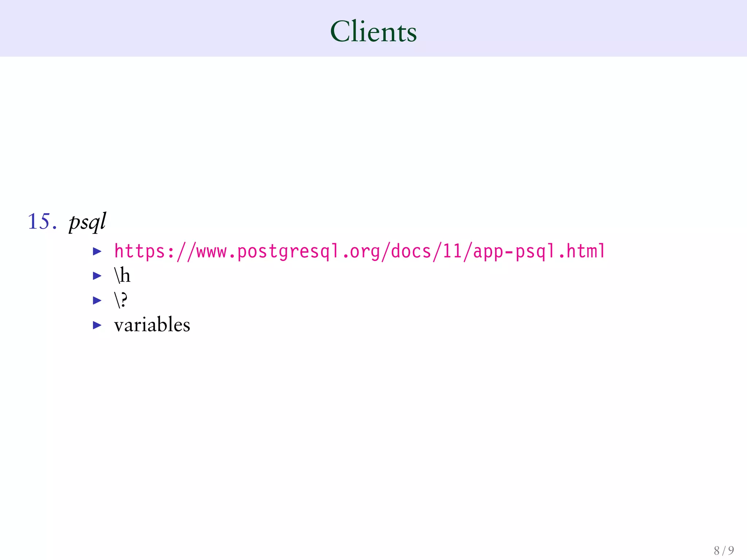Open the postgresql.org app-psql.html documentation link
Viewport: 747px width, 560px height.
(360, 252)
